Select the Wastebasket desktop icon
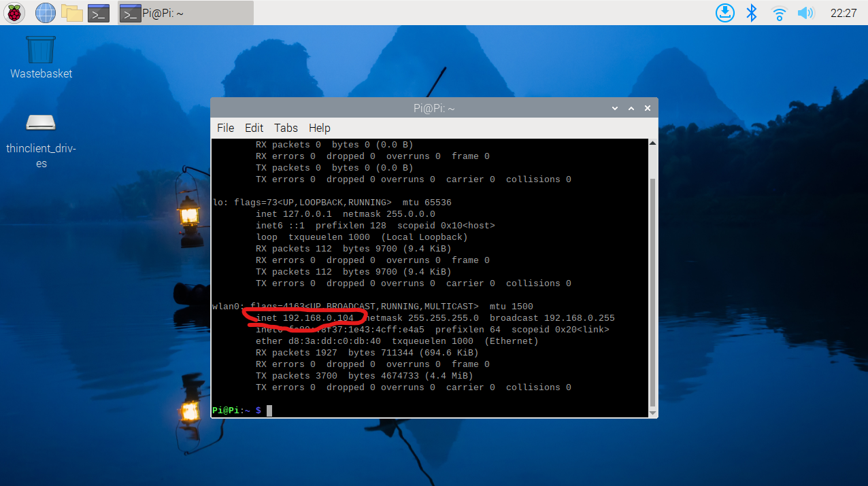The height and width of the screenshot is (486, 868). coord(41,58)
